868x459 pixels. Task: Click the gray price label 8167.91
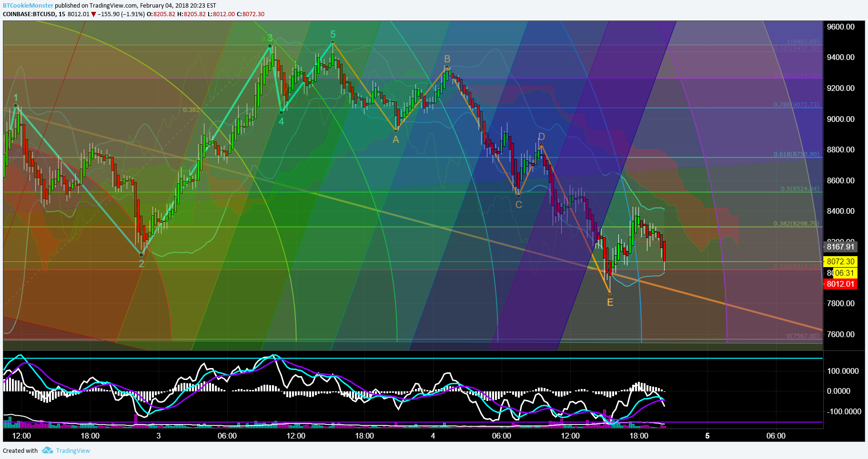pos(840,247)
